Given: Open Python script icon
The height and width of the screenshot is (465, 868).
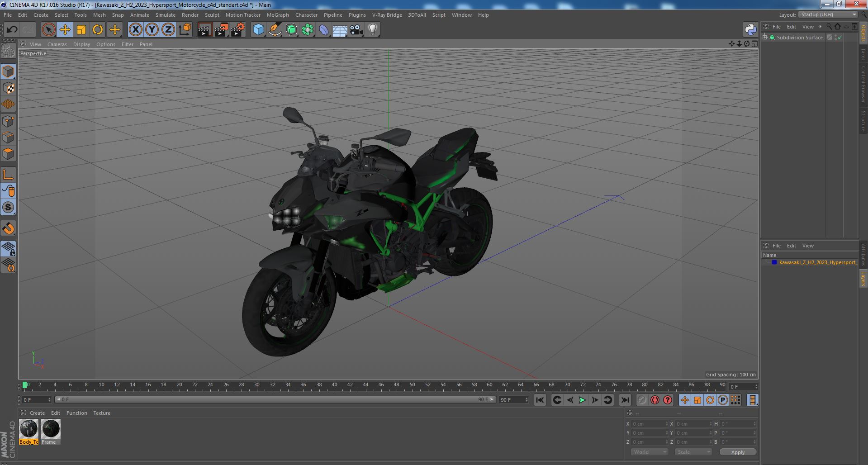Looking at the screenshot, I should coord(750,30).
